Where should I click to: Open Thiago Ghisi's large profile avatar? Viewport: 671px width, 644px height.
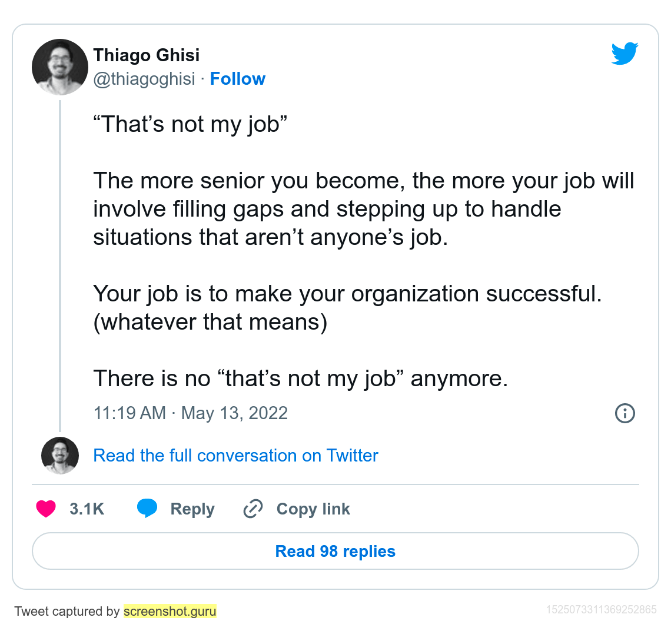[x=60, y=67]
